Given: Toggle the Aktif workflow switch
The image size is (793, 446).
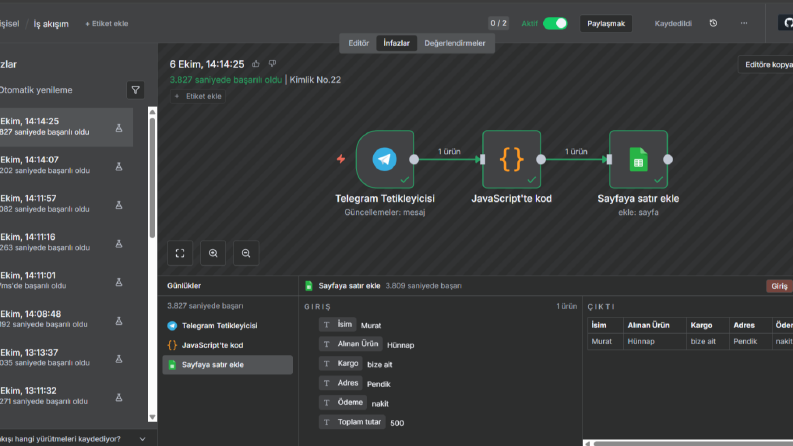Looking at the screenshot, I should tap(555, 23).
